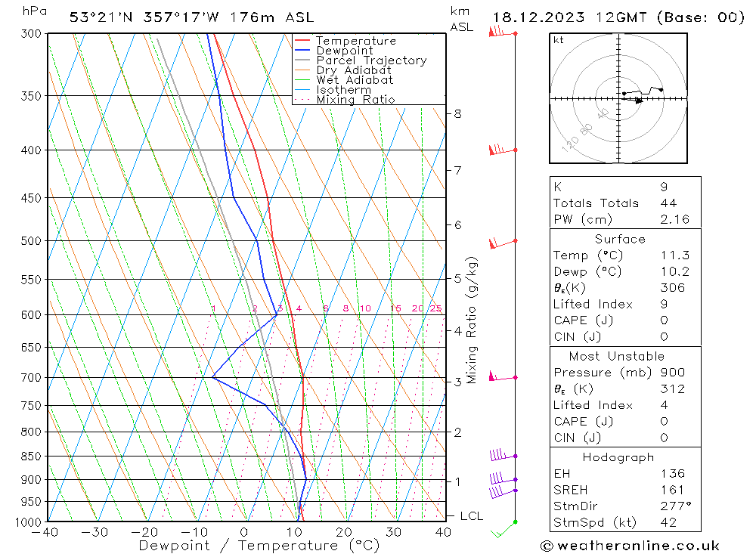Click the EH value 136

[672, 474]
